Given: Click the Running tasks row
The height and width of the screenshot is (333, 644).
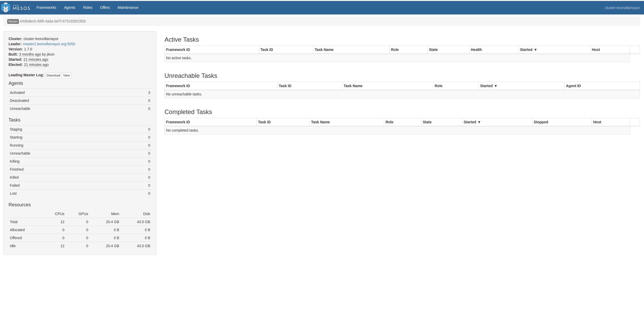Looking at the screenshot, I should tap(80, 145).
